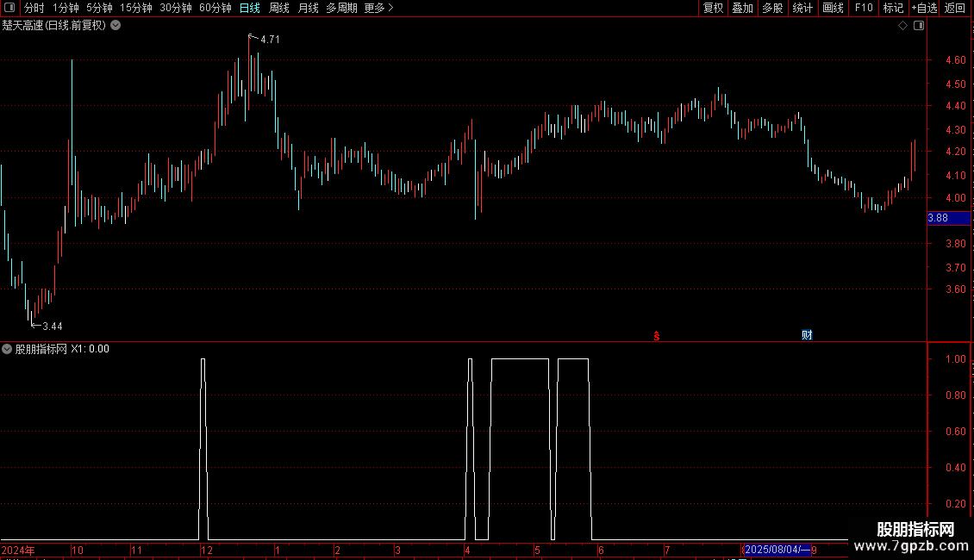Click the 3.88 current price label
974x560 pixels.
point(948,218)
